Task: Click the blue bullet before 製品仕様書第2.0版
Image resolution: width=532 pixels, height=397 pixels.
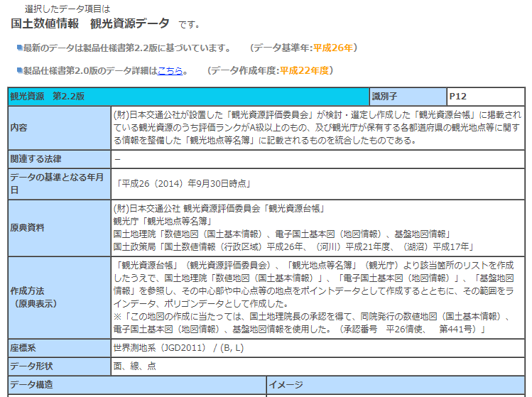Action: pos(20,70)
